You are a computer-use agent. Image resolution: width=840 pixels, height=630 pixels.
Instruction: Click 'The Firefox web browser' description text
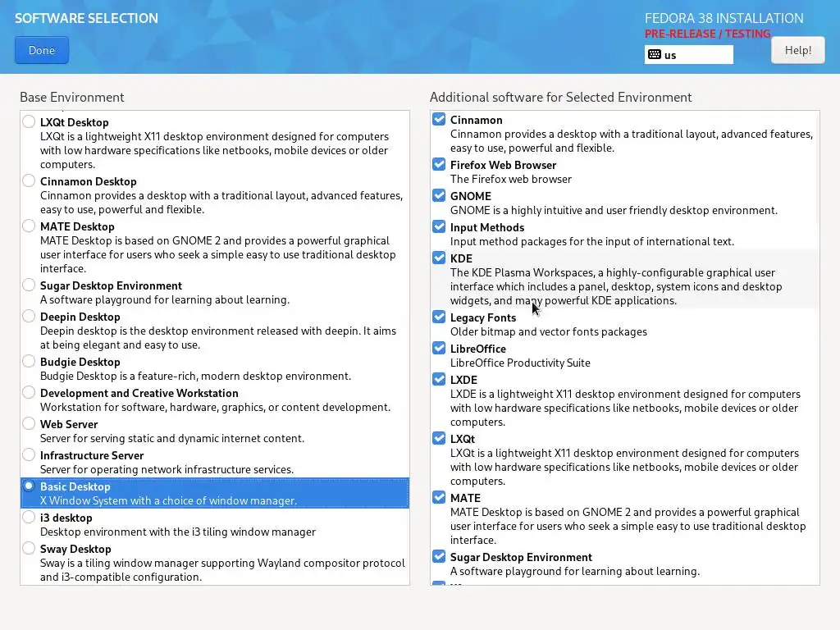[x=510, y=179]
